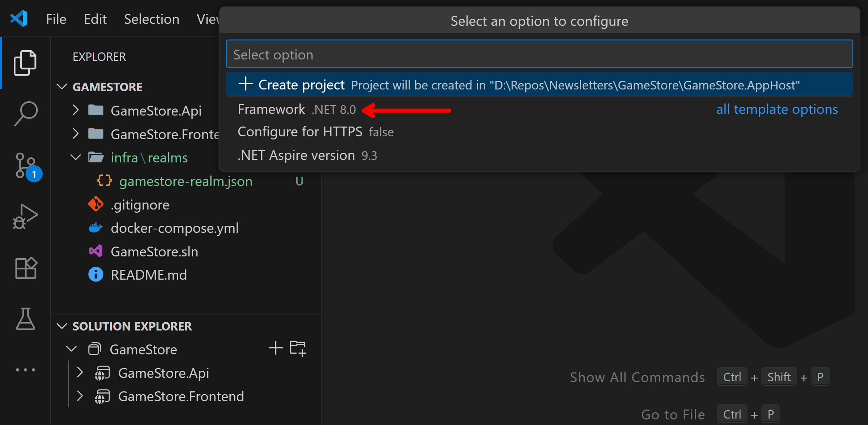The height and width of the screenshot is (425, 868).
Task: Click the all template options link
Action: [x=777, y=109]
